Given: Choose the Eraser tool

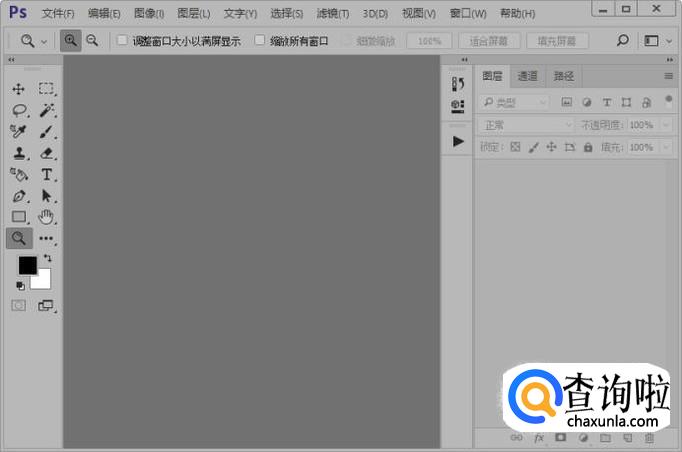Looking at the screenshot, I should tap(46, 153).
